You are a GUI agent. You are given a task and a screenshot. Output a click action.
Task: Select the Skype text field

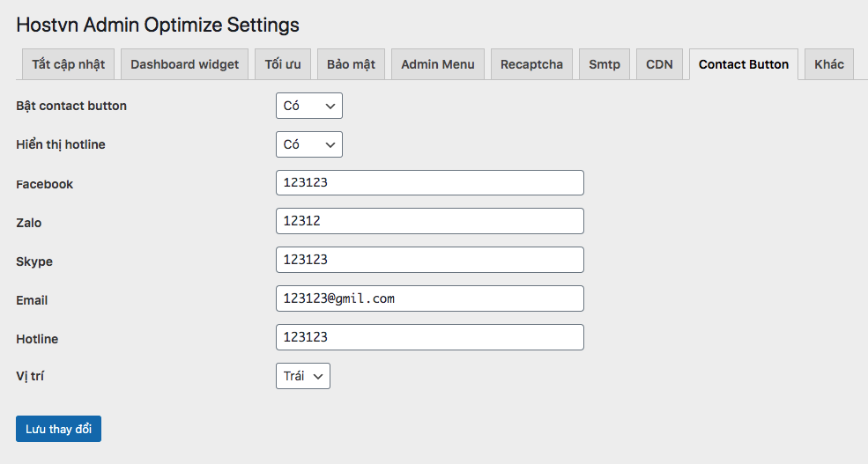coord(429,260)
